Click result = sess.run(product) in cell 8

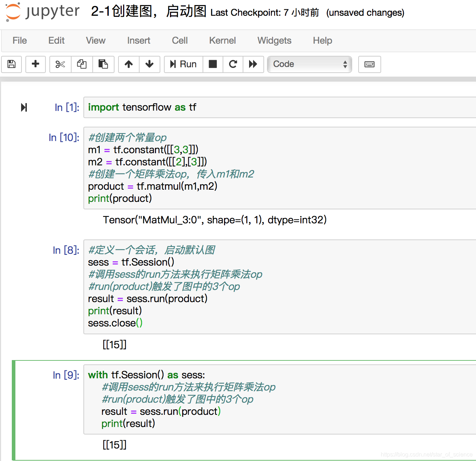click(148, 299)
